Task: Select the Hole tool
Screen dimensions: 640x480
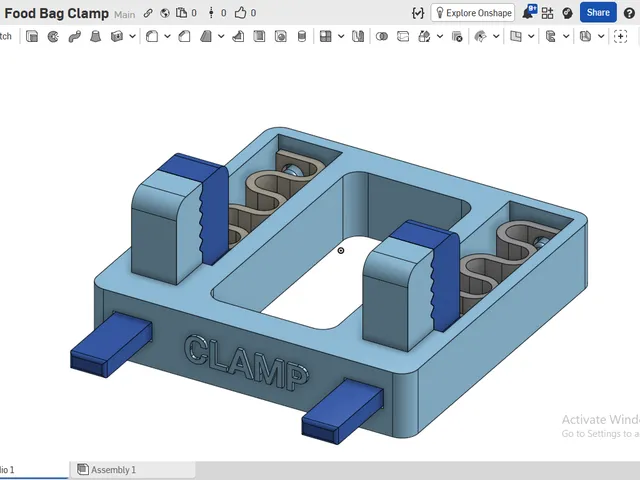Action: click(280, 37)
